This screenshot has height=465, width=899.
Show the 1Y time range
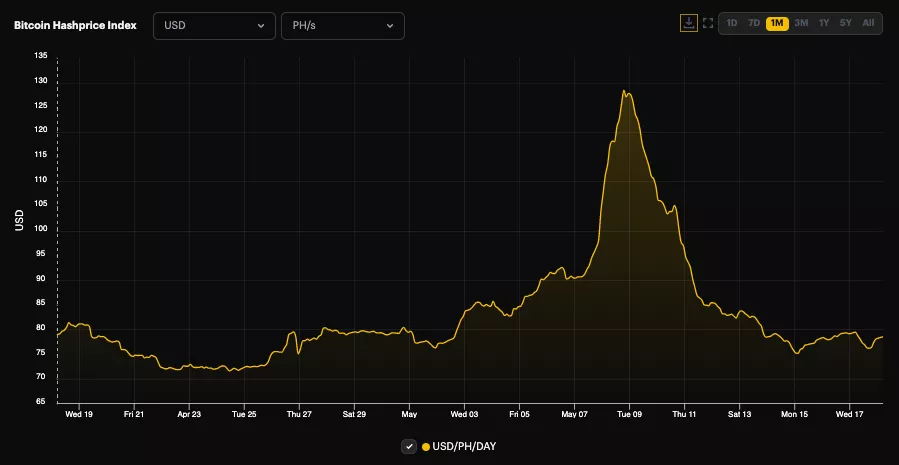824,23
